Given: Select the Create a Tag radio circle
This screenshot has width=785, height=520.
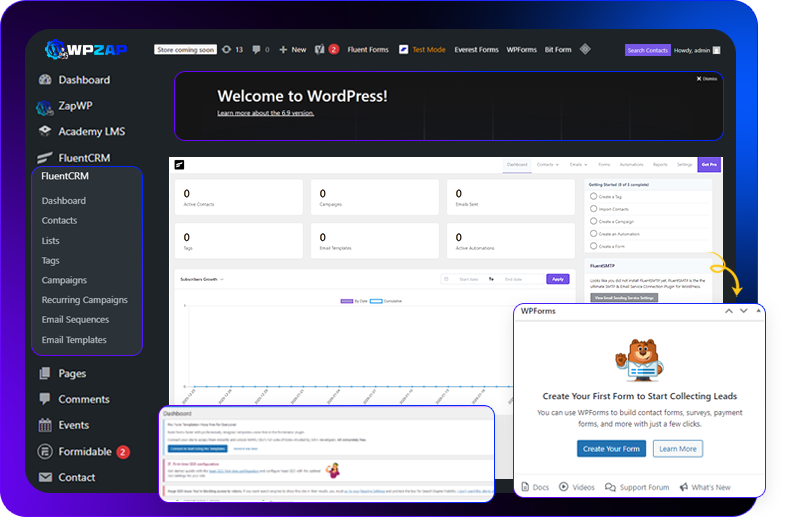Looking at the screenshot, I should click(x=594, y=197).
